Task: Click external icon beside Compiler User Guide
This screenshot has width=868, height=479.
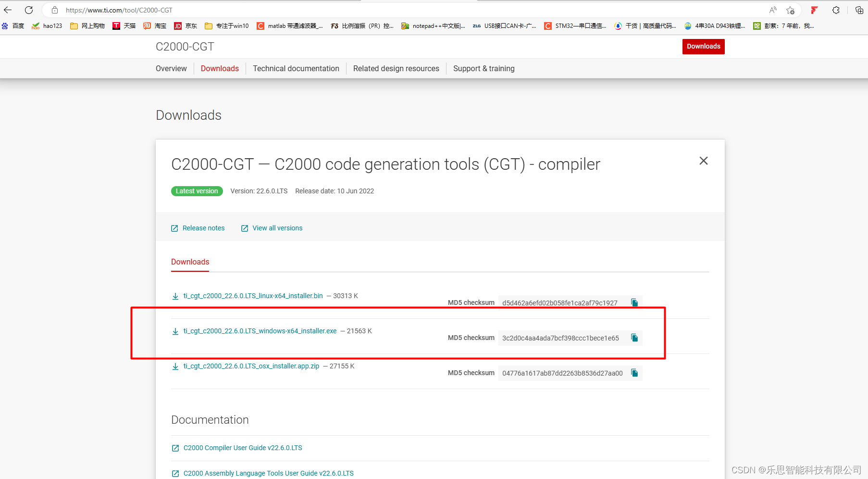Action: click(x=175, y=448)
